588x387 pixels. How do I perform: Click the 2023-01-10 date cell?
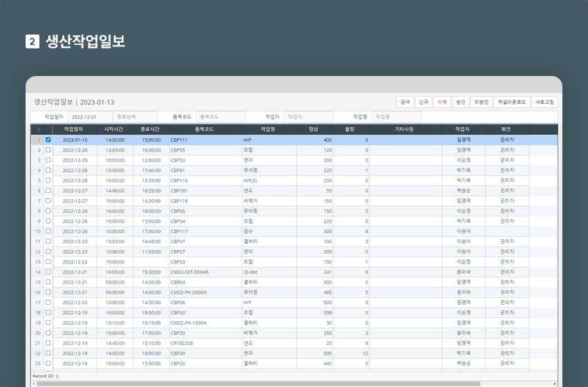click(75, 140)
